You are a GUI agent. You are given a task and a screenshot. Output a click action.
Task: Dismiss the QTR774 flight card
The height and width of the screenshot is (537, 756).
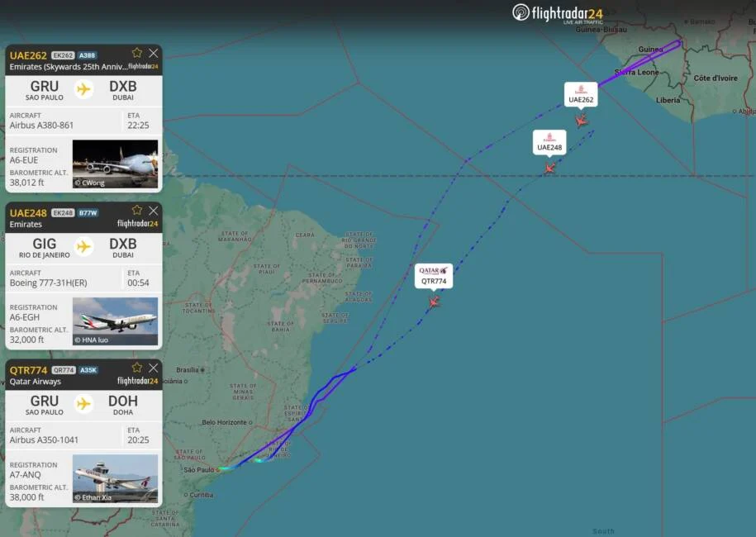[x=154, y=368]
